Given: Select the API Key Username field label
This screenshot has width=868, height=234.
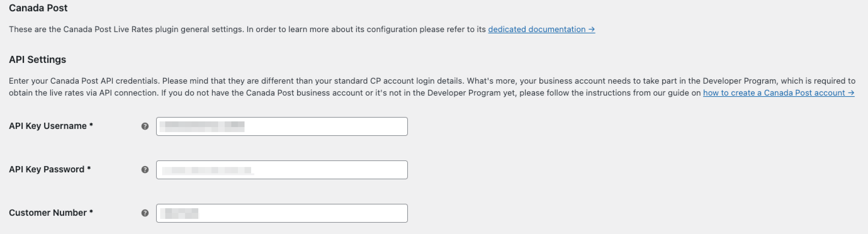Looking at the screenshot, I should (x=51, y=126).
